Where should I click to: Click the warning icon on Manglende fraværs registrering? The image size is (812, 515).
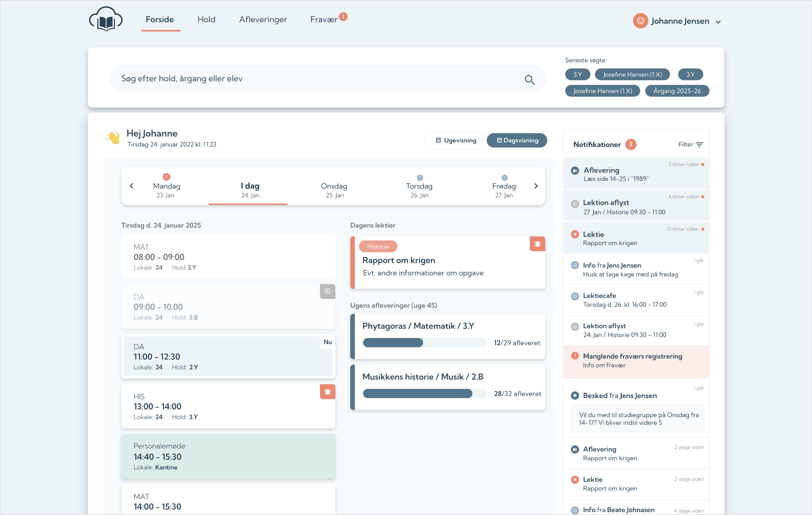575,356
